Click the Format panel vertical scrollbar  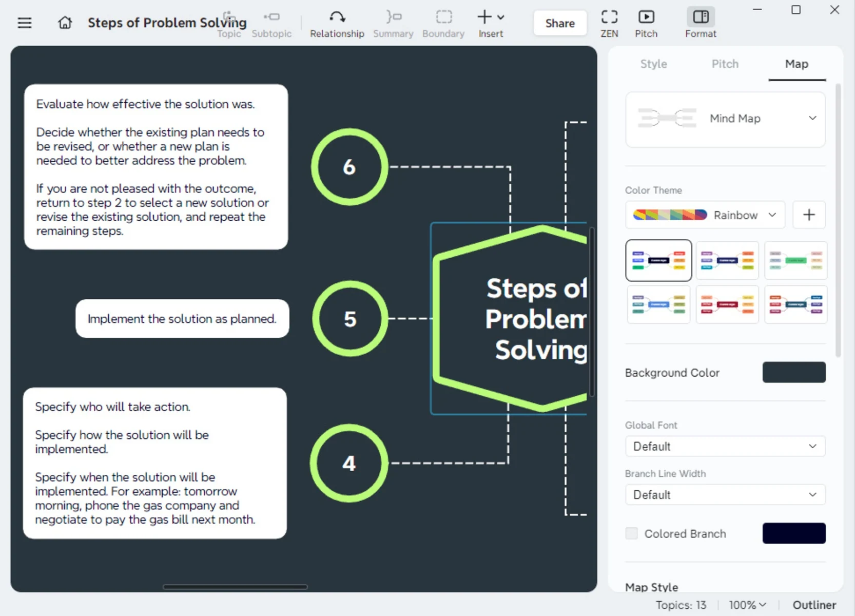[838, 221]
